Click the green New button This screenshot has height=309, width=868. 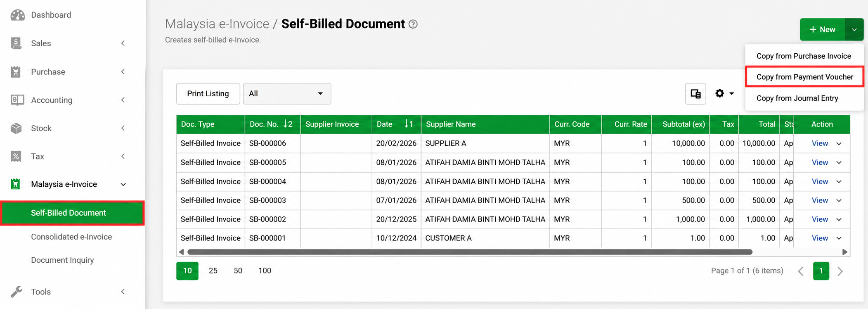coord(823,29)
